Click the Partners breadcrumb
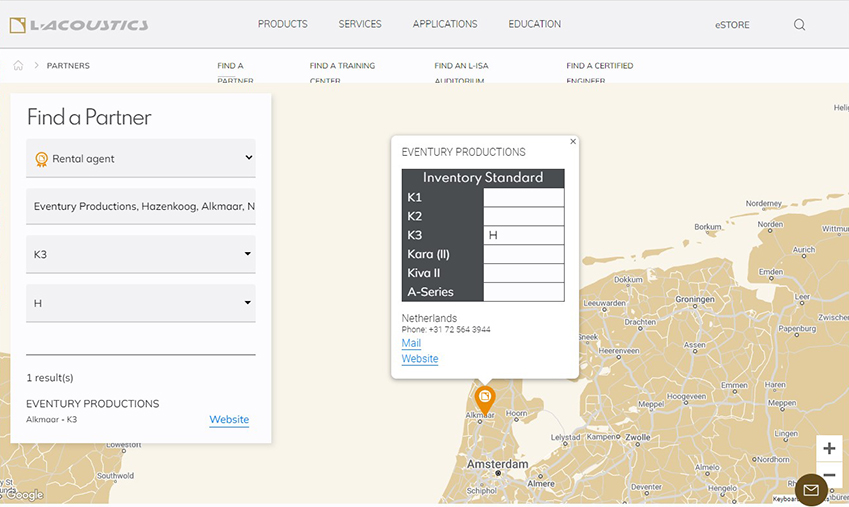 [68, 66]
